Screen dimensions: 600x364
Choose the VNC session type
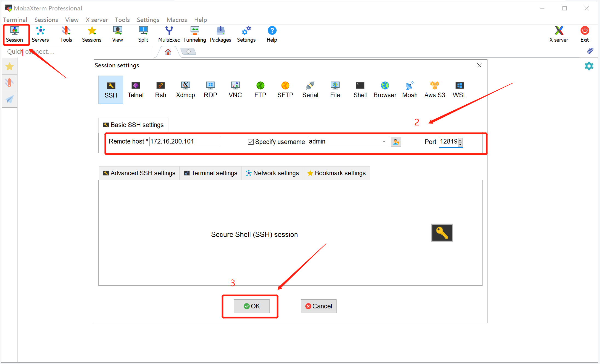coord(235,90)
